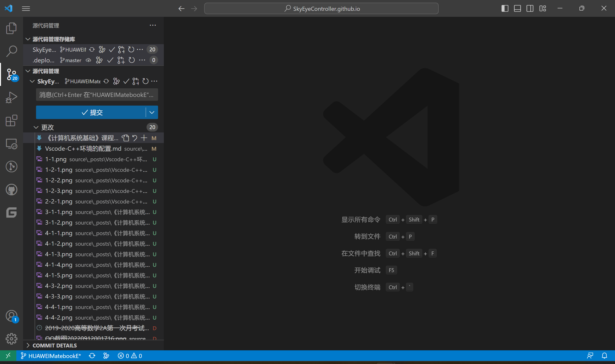
Task: Open commit button dropdown arrow
Action: (x=152, y=112)
